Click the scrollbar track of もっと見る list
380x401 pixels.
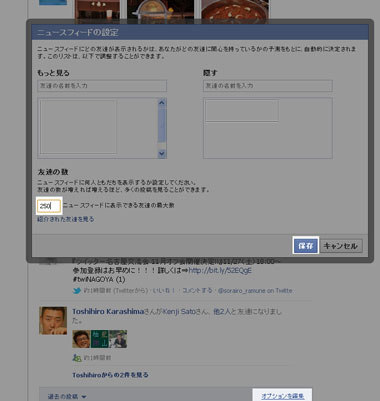click(x=162, y=128)
